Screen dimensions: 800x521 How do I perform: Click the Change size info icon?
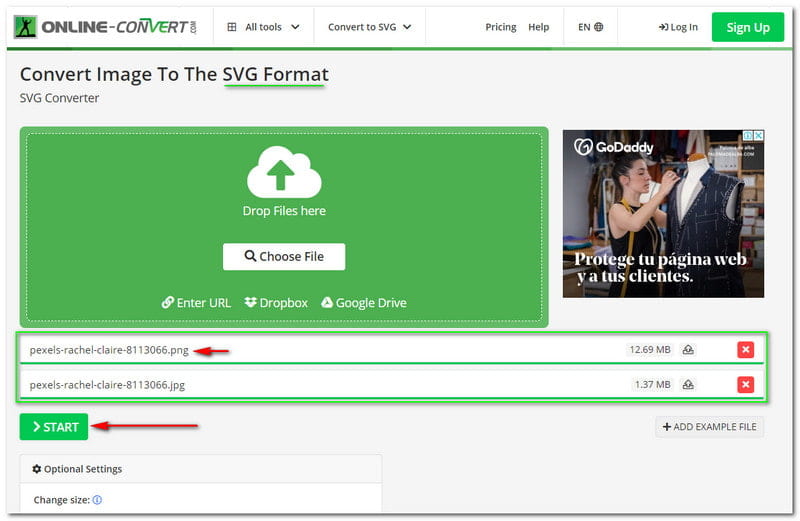point(97,500)
